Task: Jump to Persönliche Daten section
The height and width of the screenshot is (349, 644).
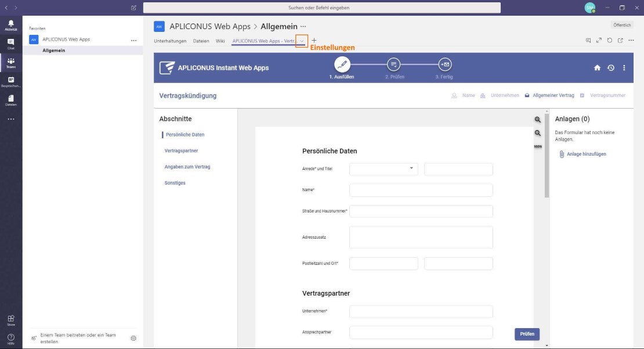Action: tap(185, 134)
